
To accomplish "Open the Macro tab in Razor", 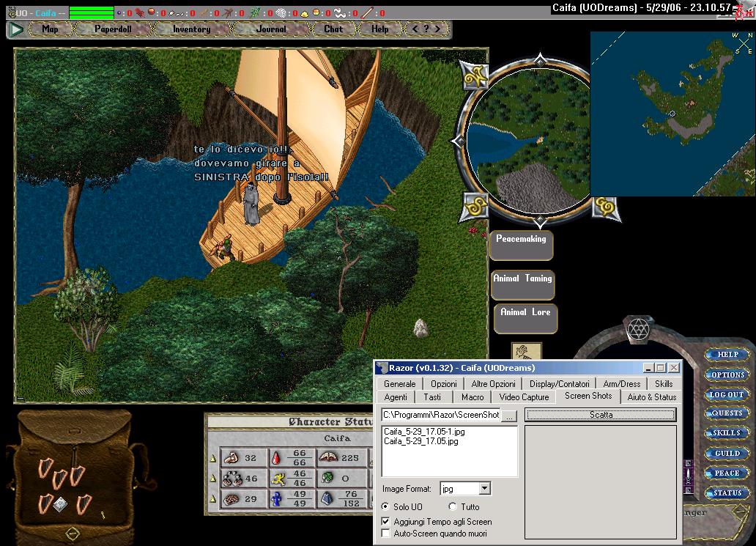I will click(x=472, y=397).
